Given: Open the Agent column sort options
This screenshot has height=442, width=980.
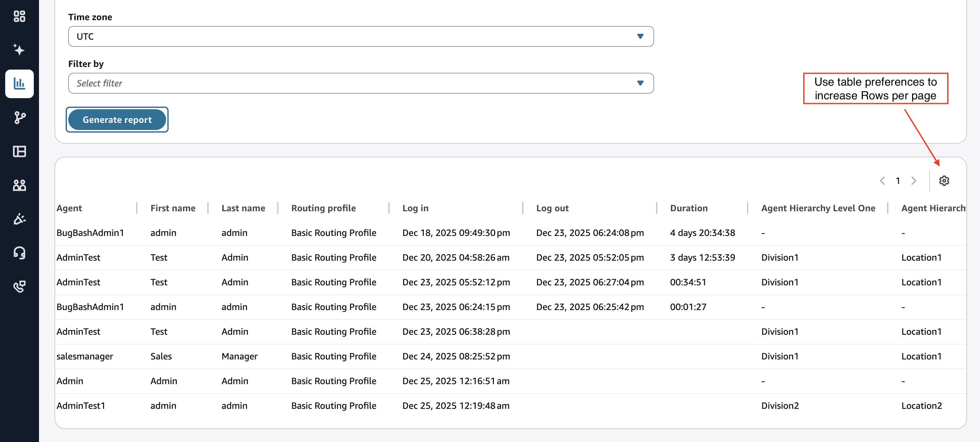Looking at the screenshot, I should [70, 208].
